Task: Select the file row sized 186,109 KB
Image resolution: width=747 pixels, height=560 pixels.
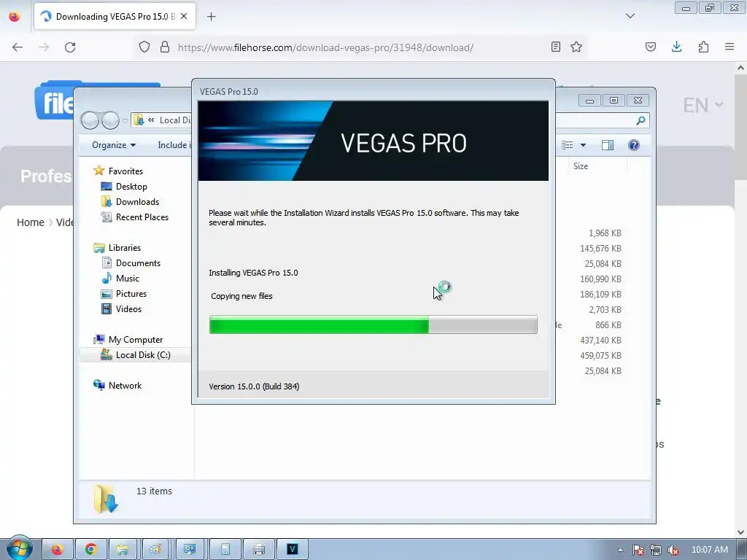Action: click(x=600, y=295)
